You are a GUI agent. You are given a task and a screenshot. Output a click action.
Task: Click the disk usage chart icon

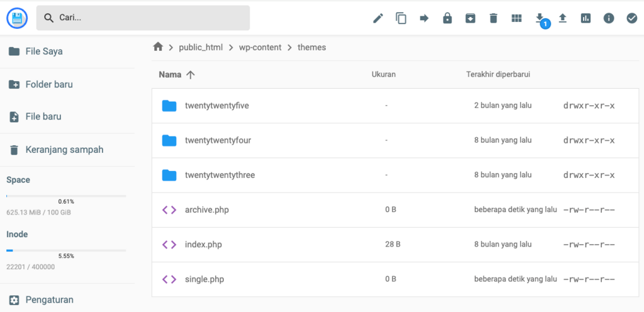(586, 18)
